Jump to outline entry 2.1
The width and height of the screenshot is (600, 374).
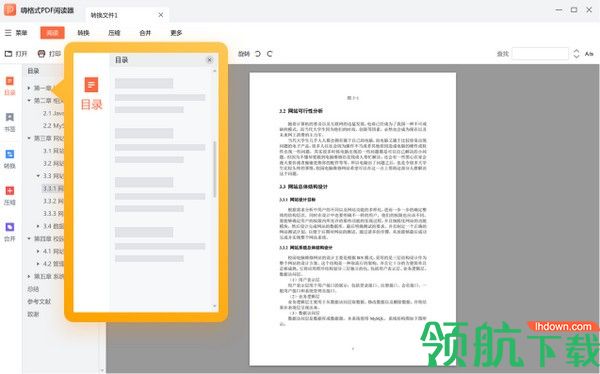[x=53, y=113]
